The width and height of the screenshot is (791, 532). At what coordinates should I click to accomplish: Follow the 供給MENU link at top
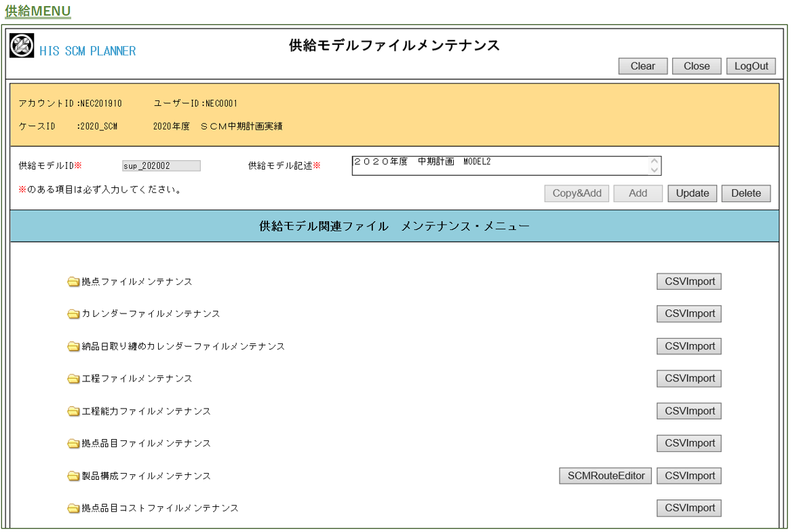[38, 12]
